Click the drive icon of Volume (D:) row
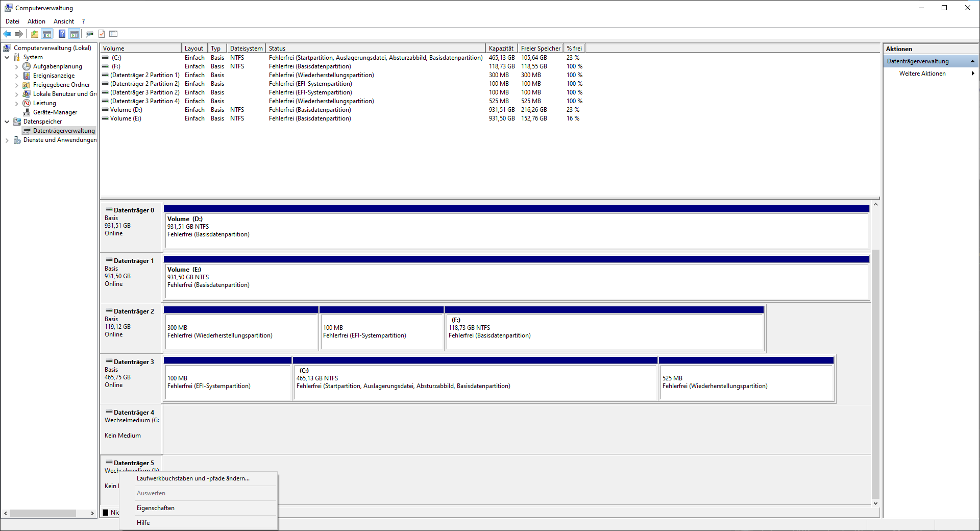The height and width of the screenshot is (531, 980). (105, 110)
